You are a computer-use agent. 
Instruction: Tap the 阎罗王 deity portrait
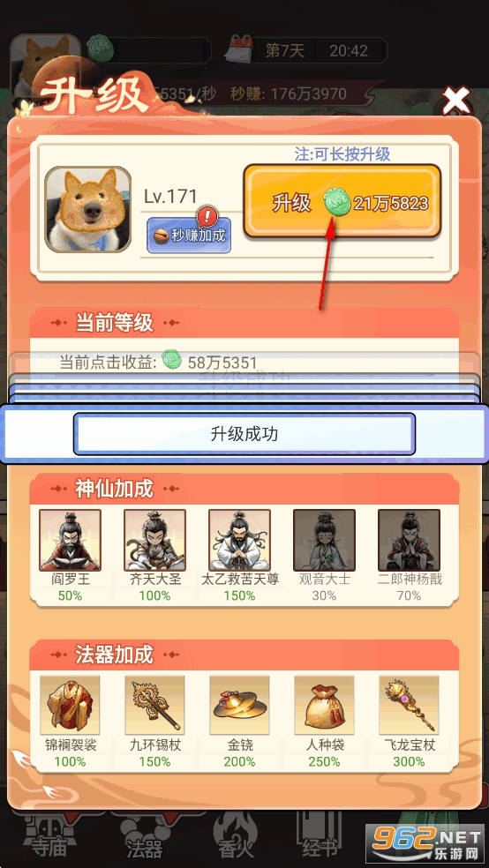click(x=71, y=540)
